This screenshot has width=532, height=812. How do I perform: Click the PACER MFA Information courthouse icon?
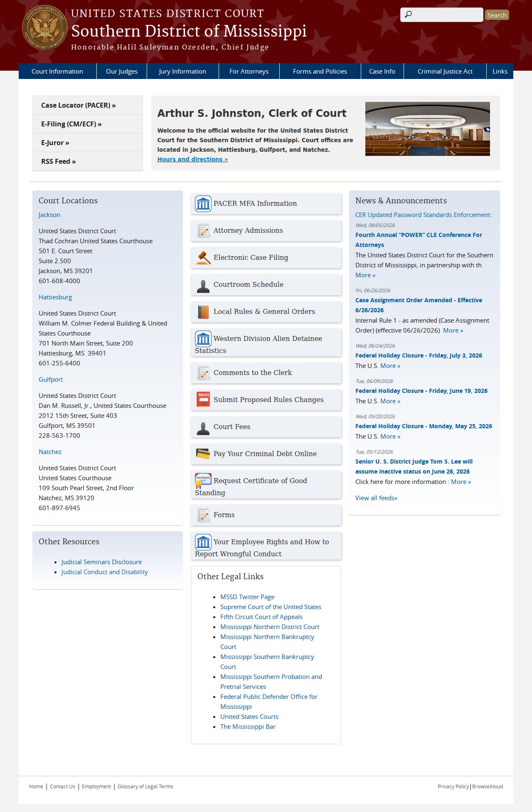pos(203,204)
